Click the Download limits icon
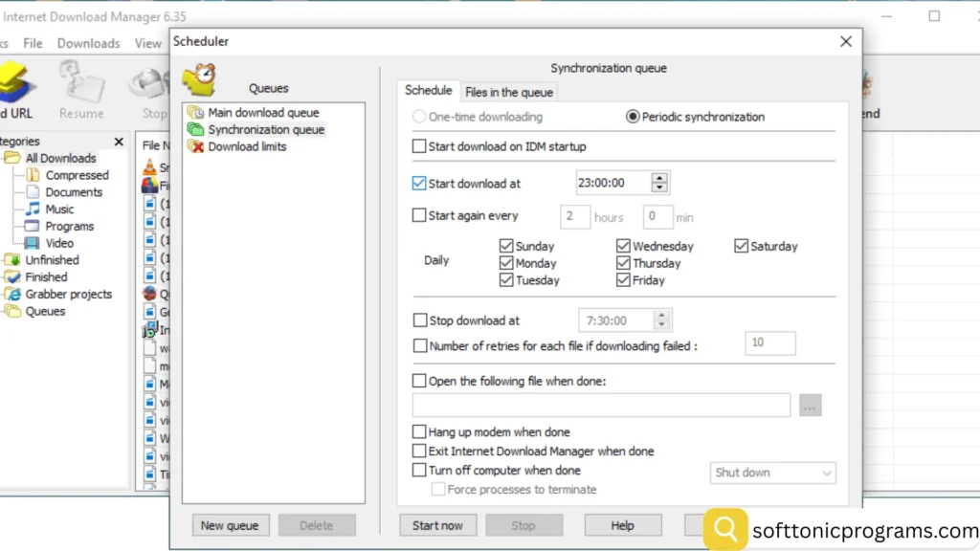Viewport: 980px width, 551px height. pos(195,147)
